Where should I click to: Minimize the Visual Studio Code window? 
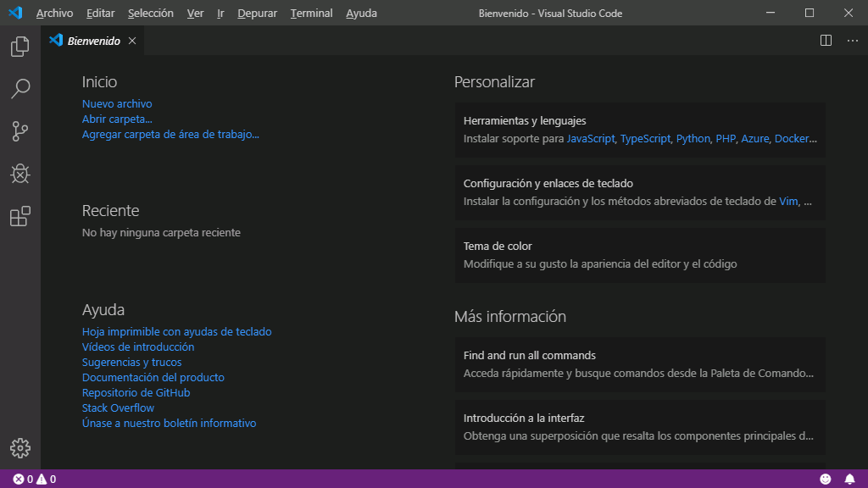[x=770, y=13]
